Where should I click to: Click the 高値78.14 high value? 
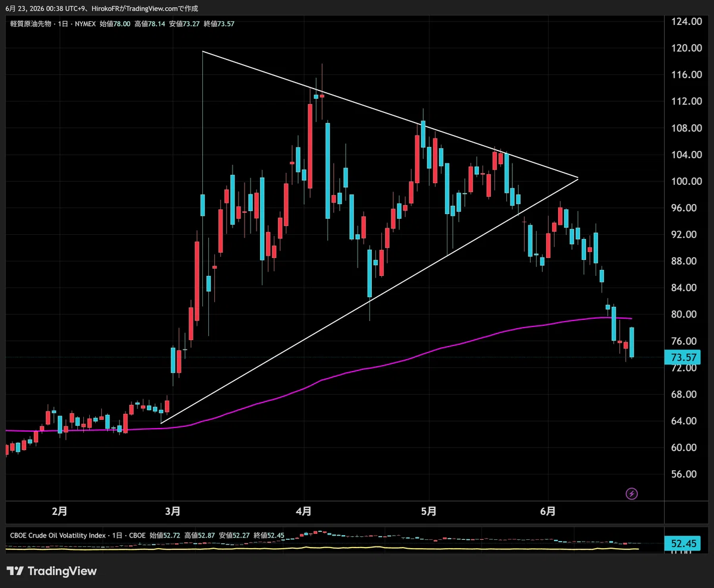[x=149, y=24]
